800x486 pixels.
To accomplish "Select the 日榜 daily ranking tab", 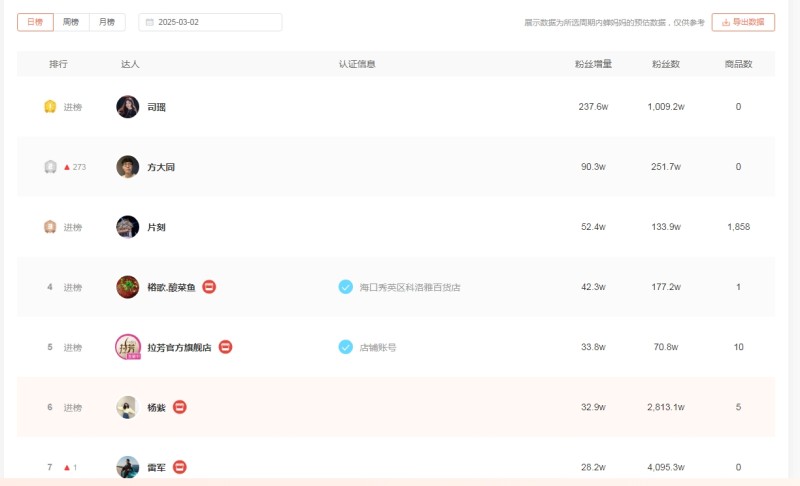I will point(35,22).
